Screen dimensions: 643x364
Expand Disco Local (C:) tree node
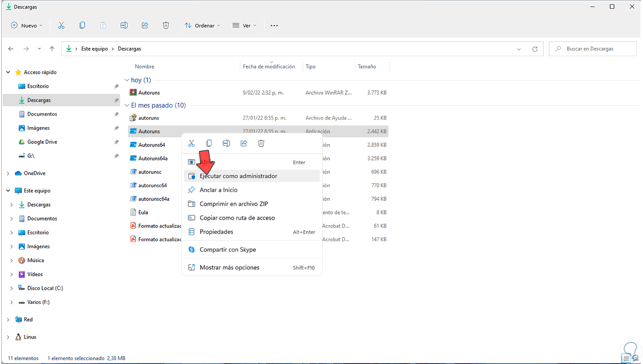[12, 288]
